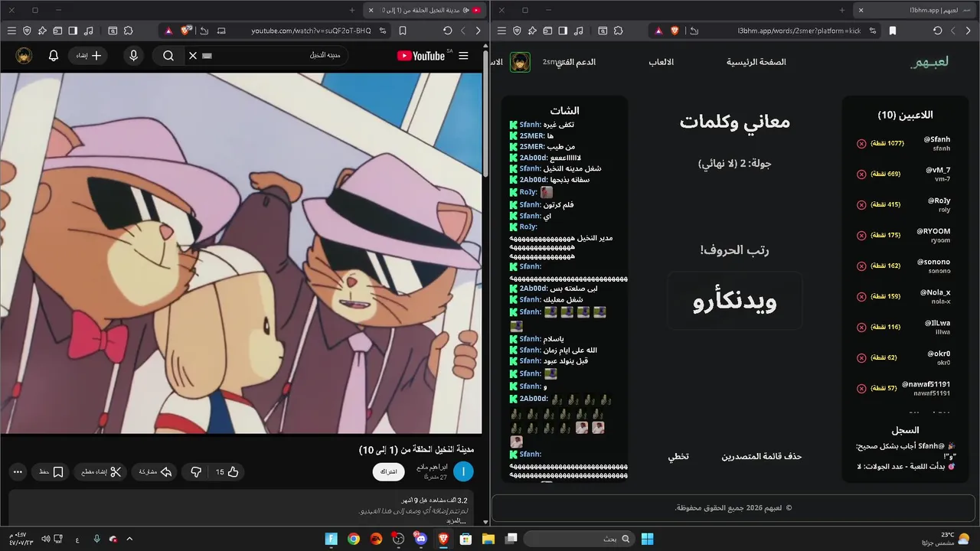Subscribe to the channel
The height and width of the screenshot is (551, 980).
(x=389, y=472)
